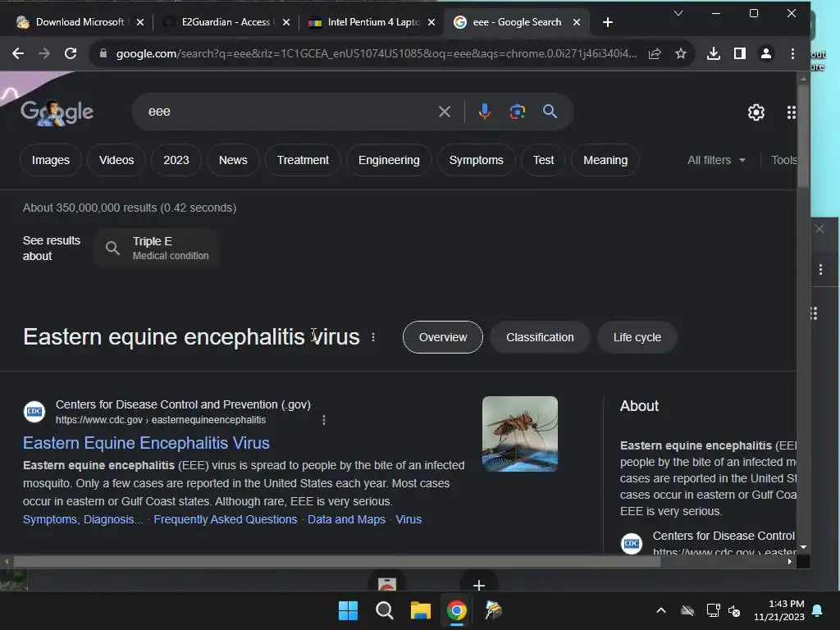The image size is (840, 630).
Task: Open Triple E medical condition suggestion
Action: (157, 248)
